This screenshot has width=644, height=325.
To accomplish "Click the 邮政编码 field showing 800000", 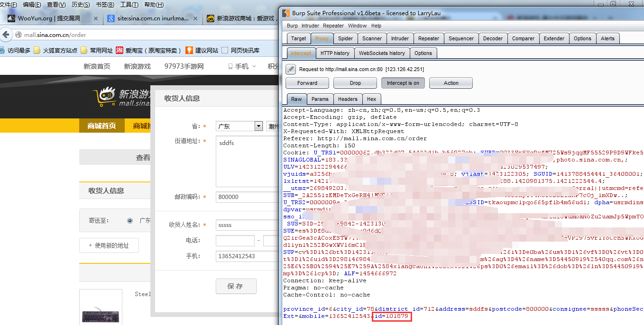I will (247, 197).
